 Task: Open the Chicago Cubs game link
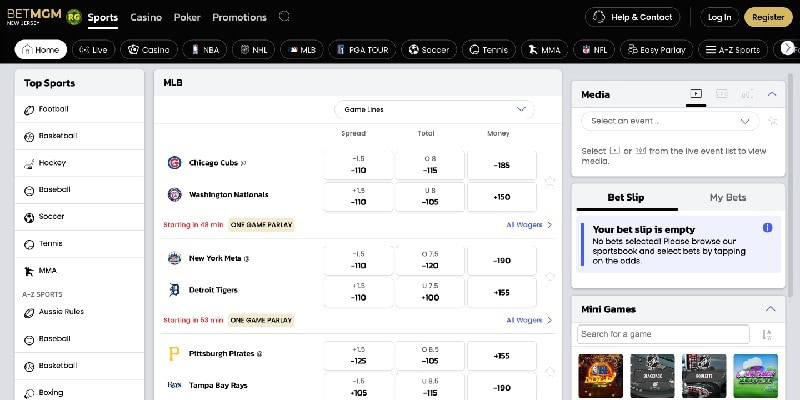click(x=213, y=163)
